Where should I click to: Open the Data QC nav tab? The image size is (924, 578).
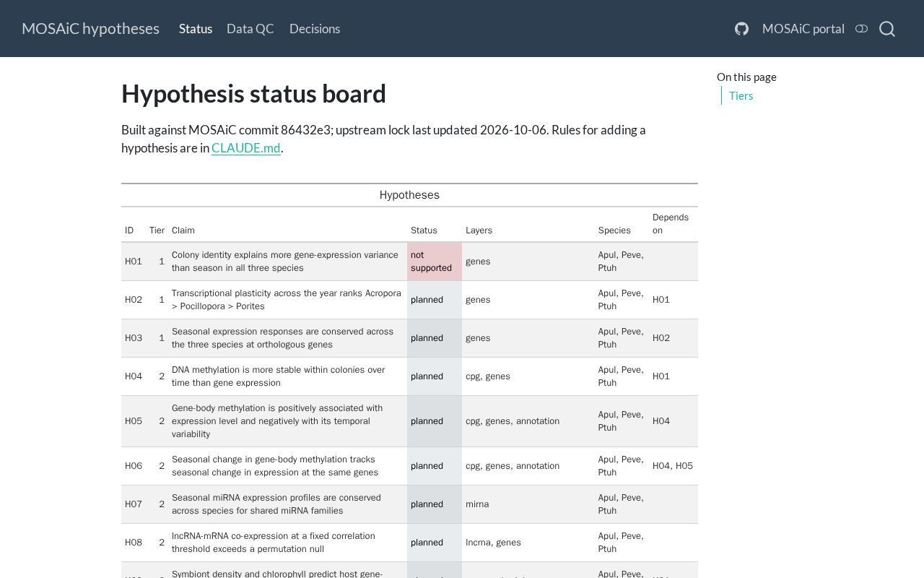(x=250, y=29)
